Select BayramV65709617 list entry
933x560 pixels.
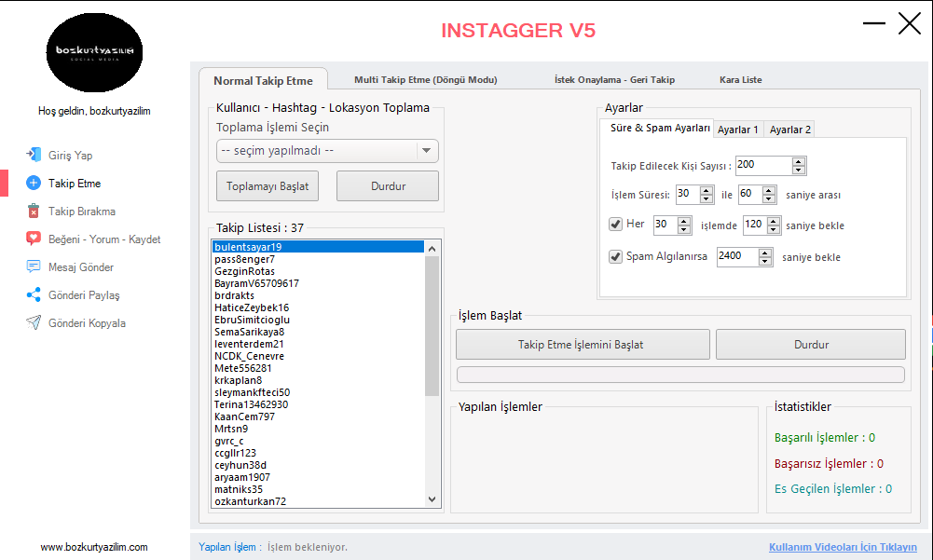pyautogui.click(x=319, y=283)
